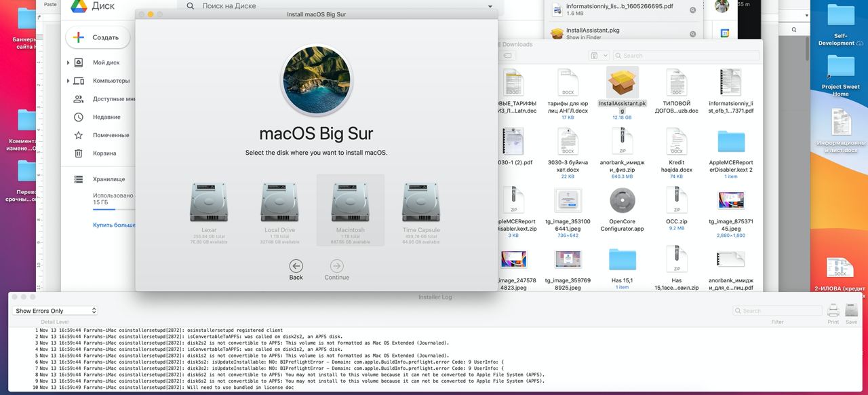Select the Lexar disk in installer
Screen dimensions: 868x395
point(209,210)
